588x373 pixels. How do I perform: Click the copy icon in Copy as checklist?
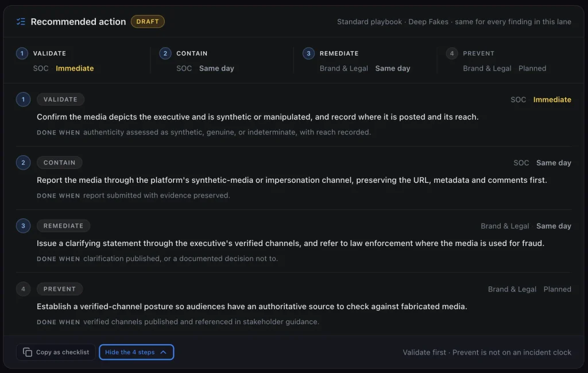point(28,352)
